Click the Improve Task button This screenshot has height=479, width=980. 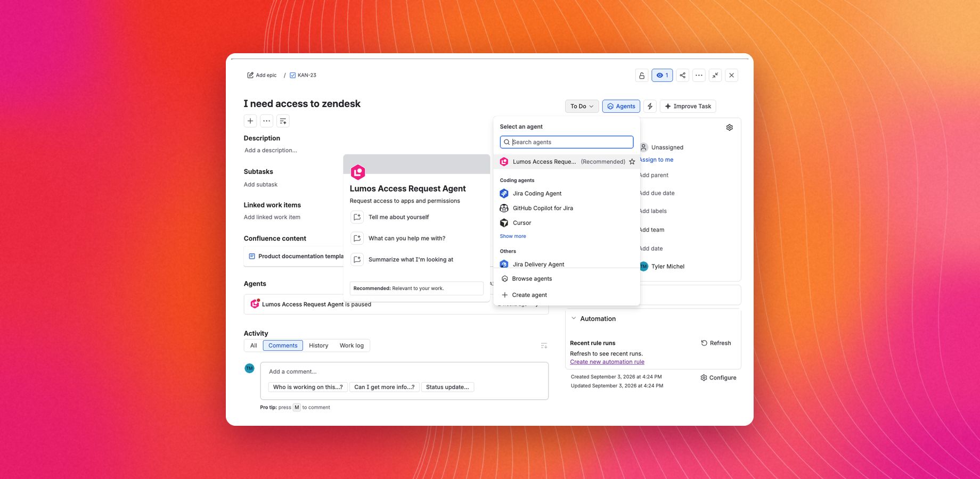coord(688,106)
